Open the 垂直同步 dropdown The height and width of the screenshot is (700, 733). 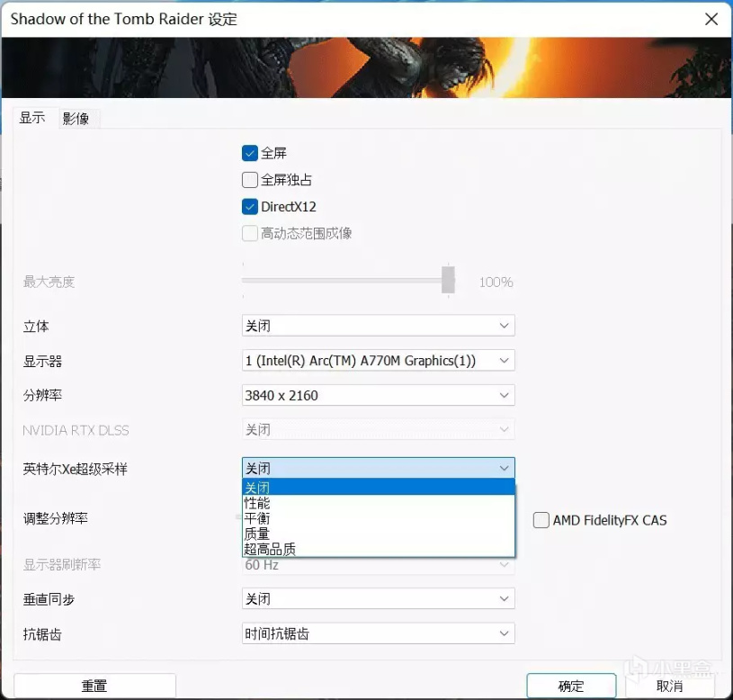click(378, 598)
